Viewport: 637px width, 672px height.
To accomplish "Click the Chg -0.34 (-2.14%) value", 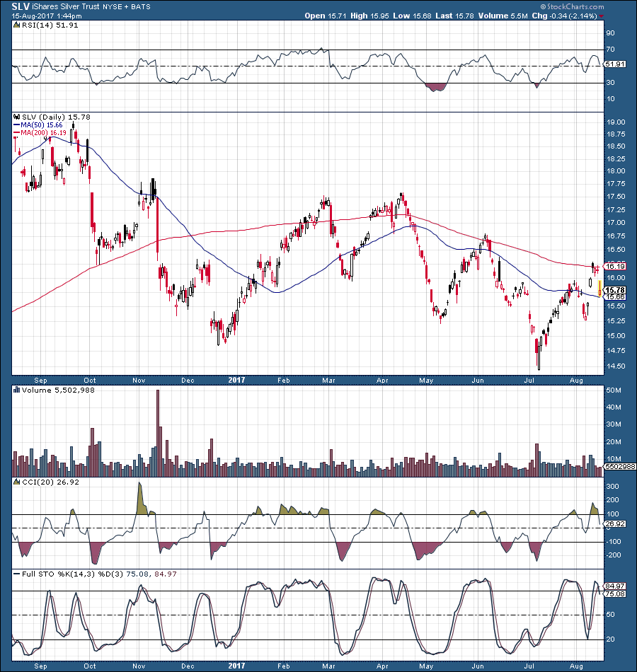I will coord(565,16).
